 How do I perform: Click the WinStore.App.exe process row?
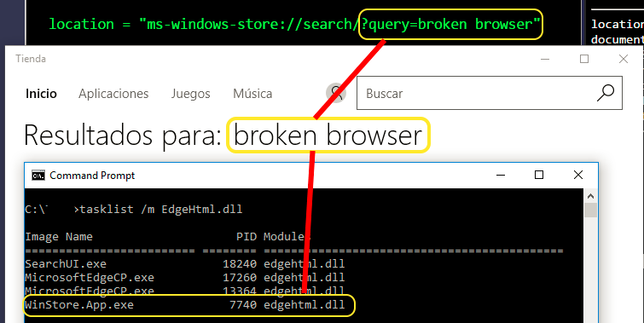click(185, 305)
